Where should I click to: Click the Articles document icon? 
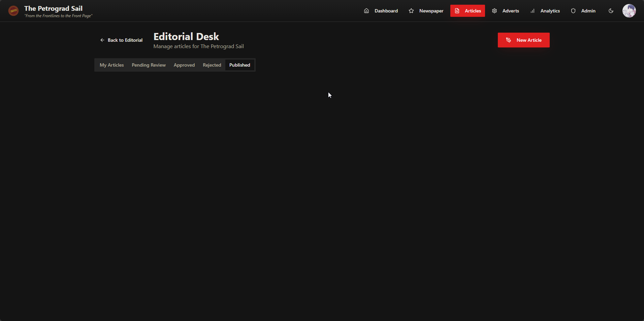click(457, 11)
